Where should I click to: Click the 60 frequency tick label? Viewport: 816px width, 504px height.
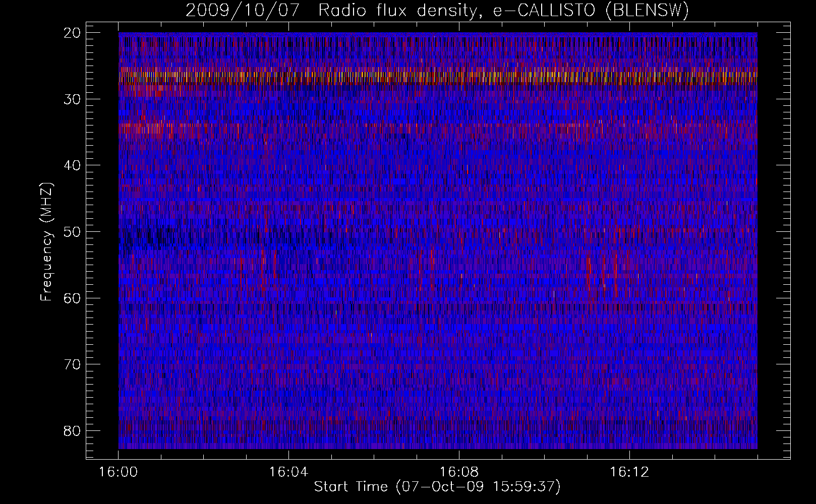(73, 298)
